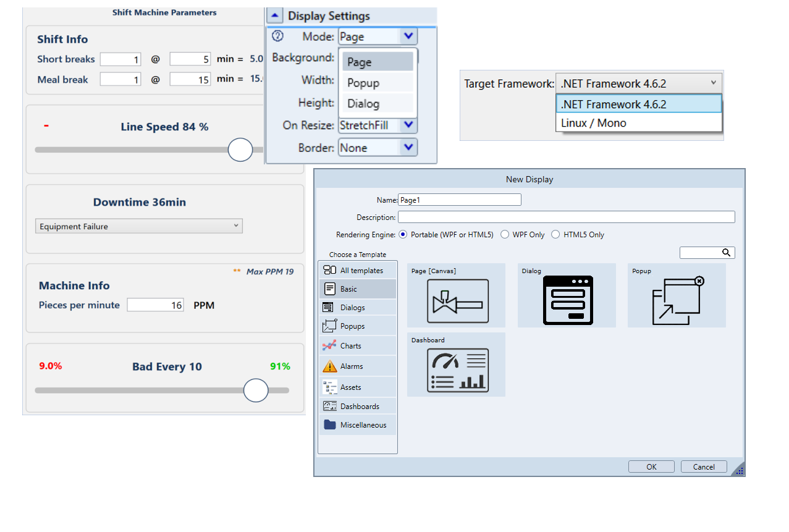Choose Popup from the Mode list
The width and height of the screenshot is (789, 532).
(363, 83)
